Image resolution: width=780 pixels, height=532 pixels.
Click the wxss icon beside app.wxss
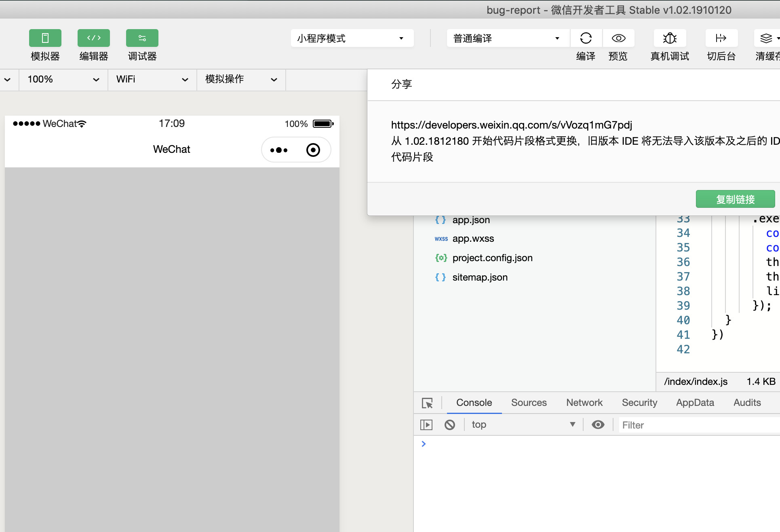pos(441,239)
